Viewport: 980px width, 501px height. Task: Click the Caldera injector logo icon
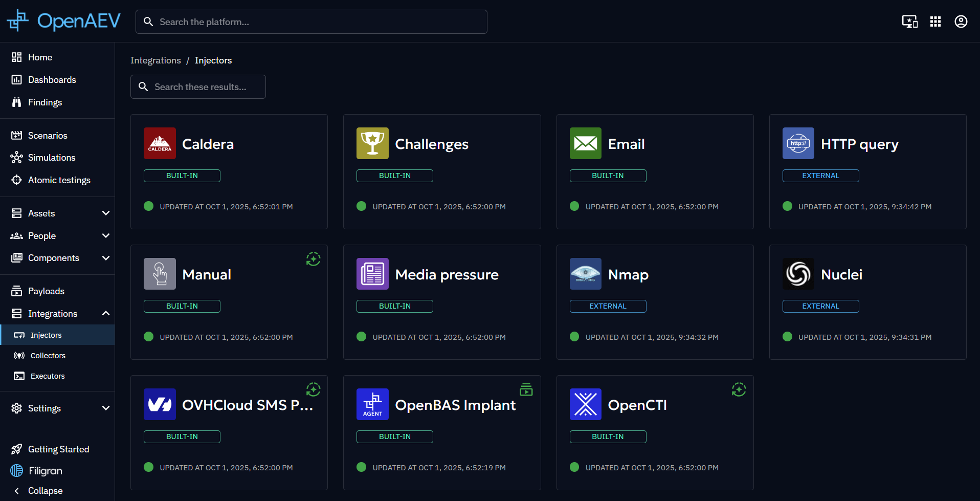[160, 143]
